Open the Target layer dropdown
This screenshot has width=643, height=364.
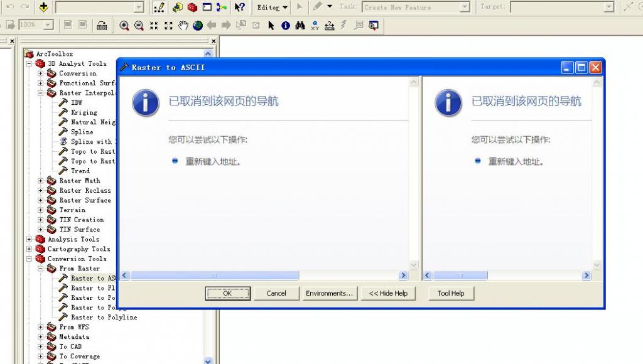[609, 7]
